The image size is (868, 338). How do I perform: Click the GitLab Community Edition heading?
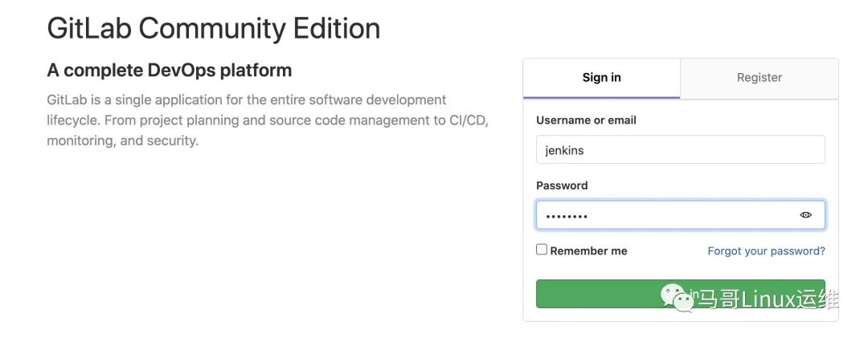click(x=214, y=29)
